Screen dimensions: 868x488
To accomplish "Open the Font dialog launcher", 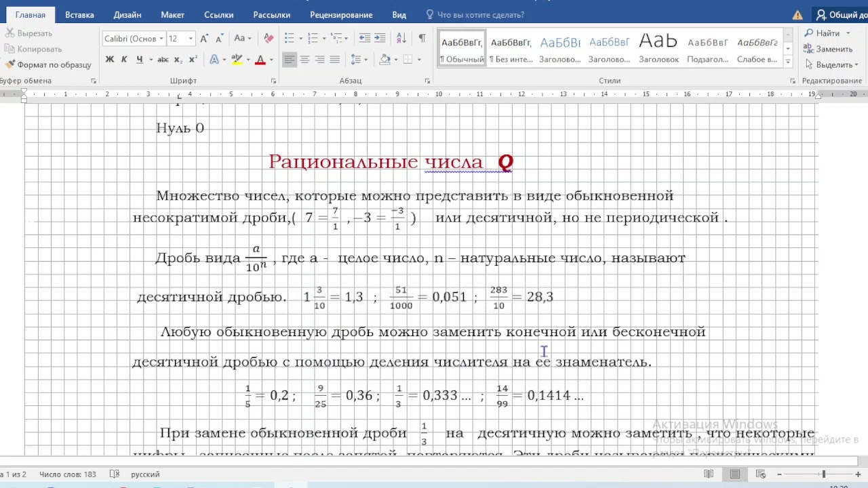I will click(273, 81).
